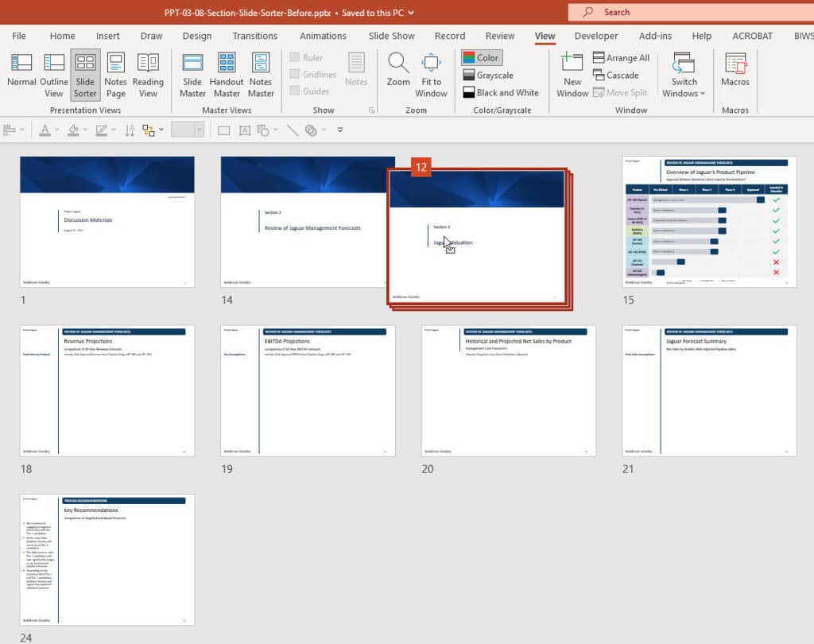
Task: Open the Slide Master editor
Action: coord(192,74)
